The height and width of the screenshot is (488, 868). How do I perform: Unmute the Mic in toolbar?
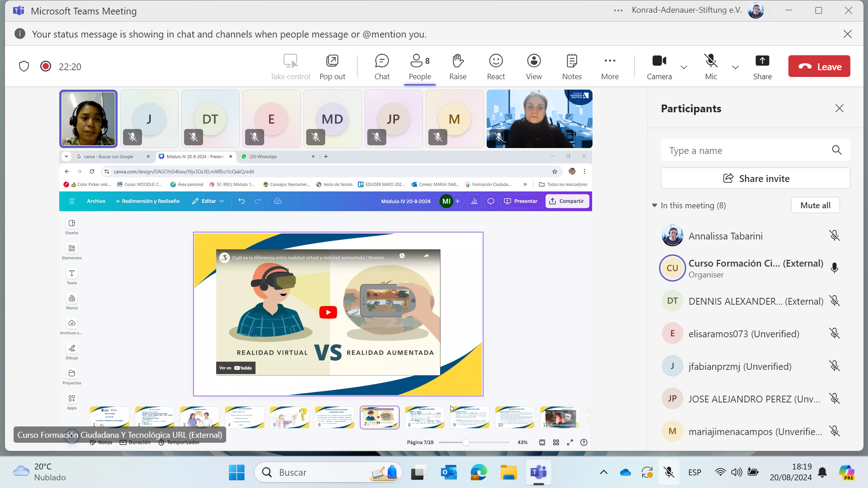tap(711, 66)
